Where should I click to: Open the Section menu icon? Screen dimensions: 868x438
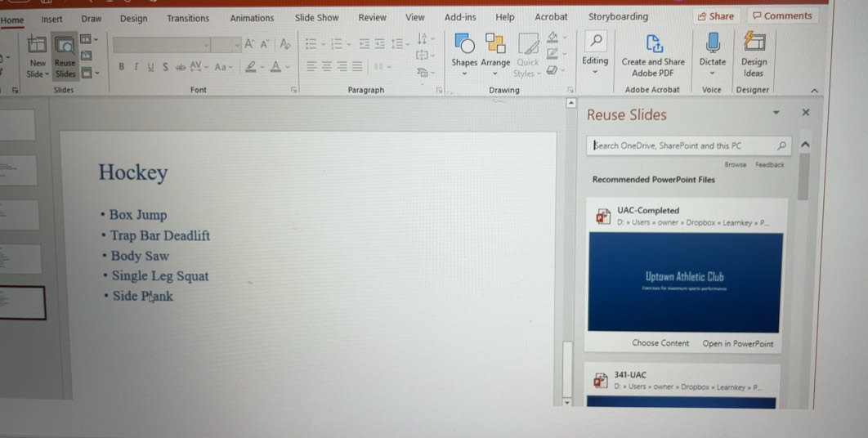(x=88, y=73)
